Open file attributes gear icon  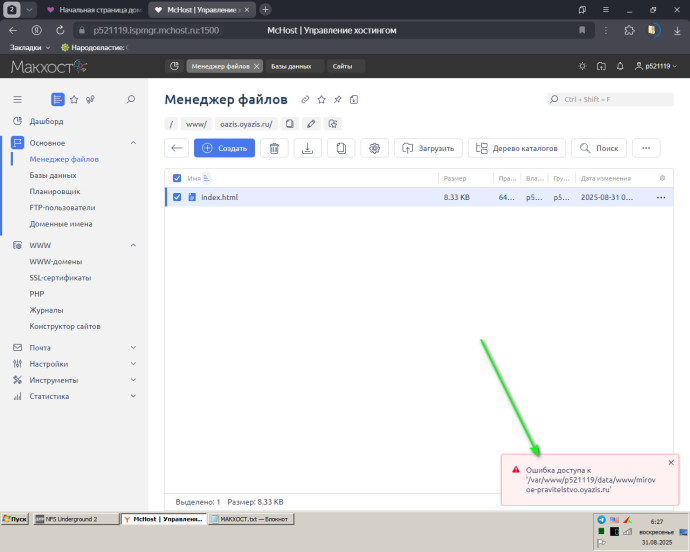point(374,148)
